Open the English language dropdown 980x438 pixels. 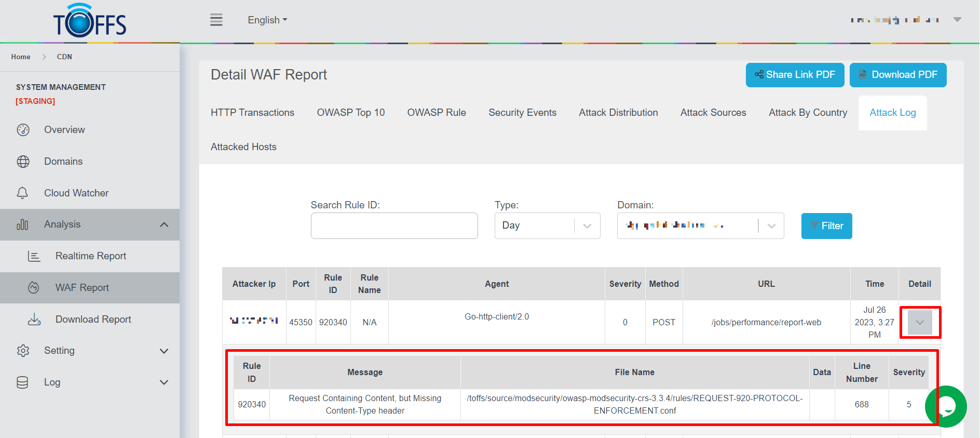tap(267, 20)
